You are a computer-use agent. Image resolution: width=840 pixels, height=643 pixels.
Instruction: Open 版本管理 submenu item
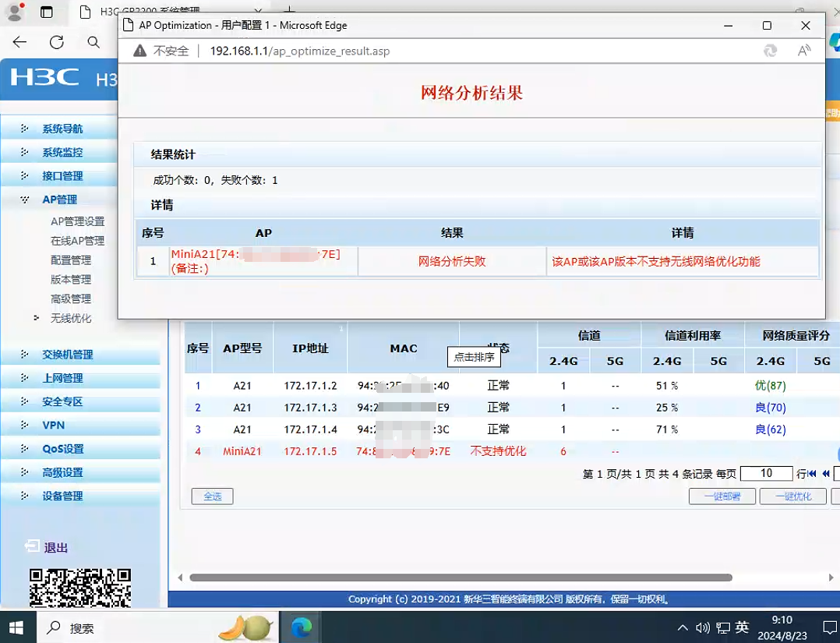[71, 279]
